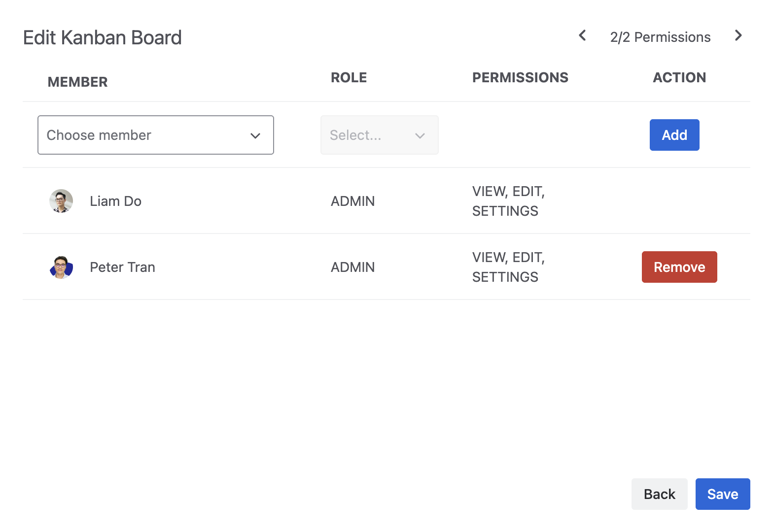Click the MEMBER column header
773x532 pixels.
77,82
